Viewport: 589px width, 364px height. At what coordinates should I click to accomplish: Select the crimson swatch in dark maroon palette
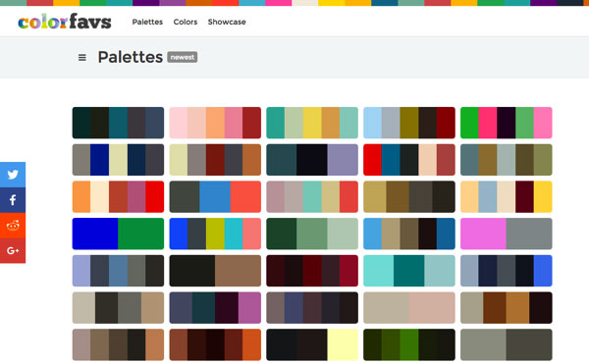click(x=348, y=271)
